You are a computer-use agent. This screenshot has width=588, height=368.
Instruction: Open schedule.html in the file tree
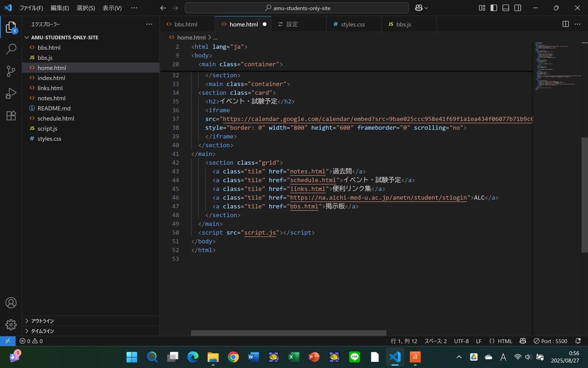91,118
